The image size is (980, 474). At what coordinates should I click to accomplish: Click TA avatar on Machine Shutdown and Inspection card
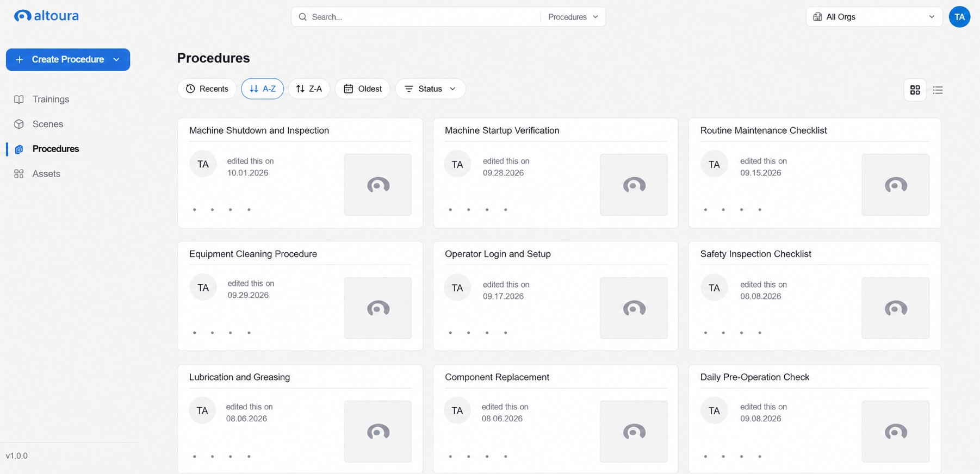pyautogui.click(x=203, y=164)
